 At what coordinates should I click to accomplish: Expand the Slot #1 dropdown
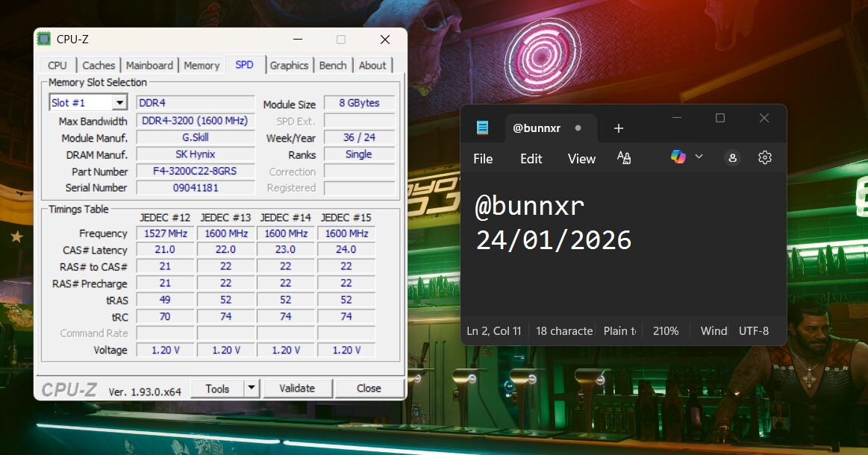point(119,103)
